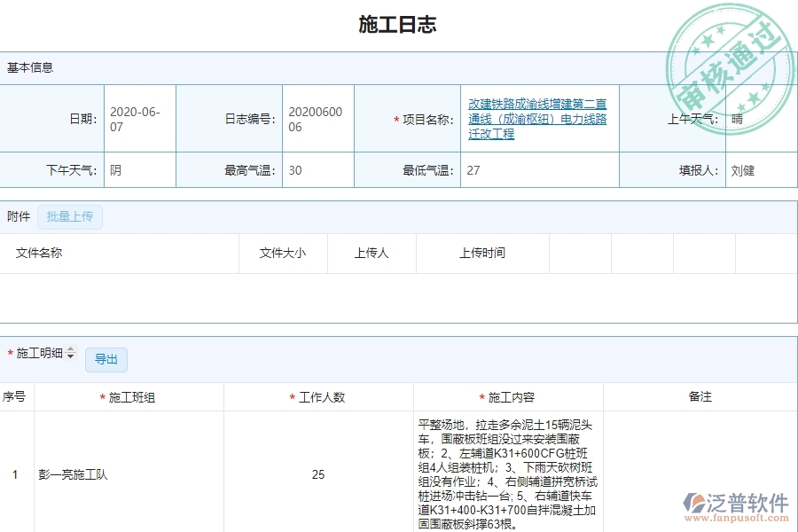Viewport: 798px width, 532px height.
Task: Select the 附件 section header
Action: point(19,216)
